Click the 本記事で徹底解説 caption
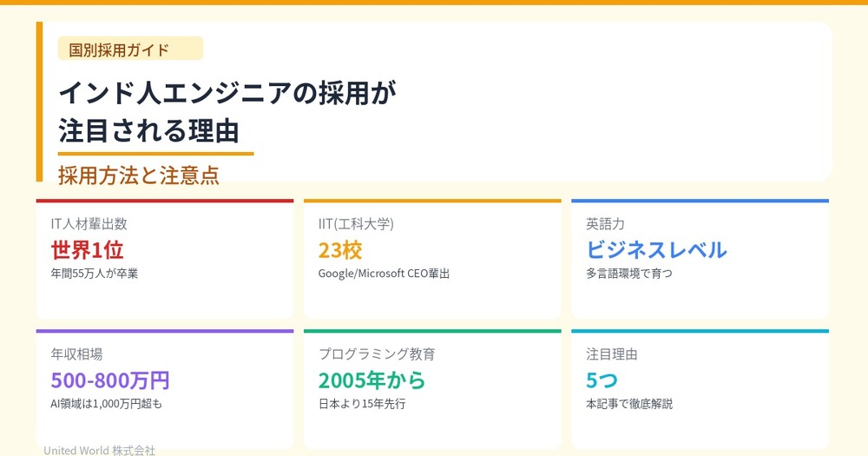 tap(629, 404)
